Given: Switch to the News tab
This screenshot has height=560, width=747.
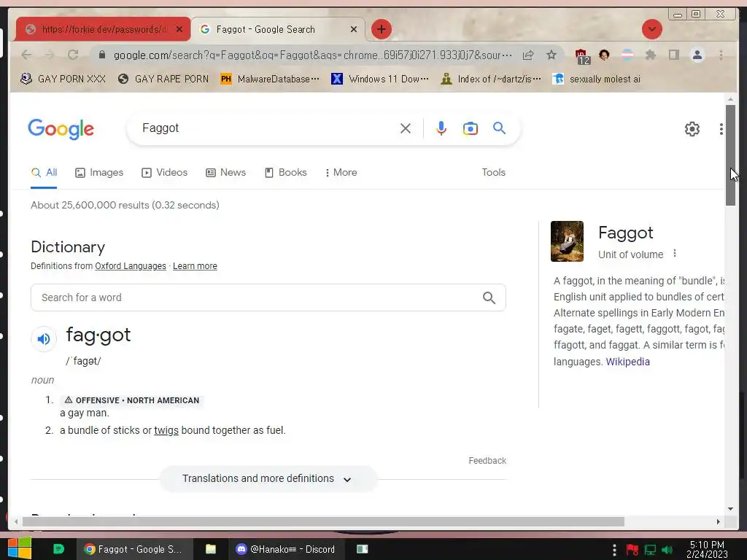Looking at the screenshot, I should 226,172.
